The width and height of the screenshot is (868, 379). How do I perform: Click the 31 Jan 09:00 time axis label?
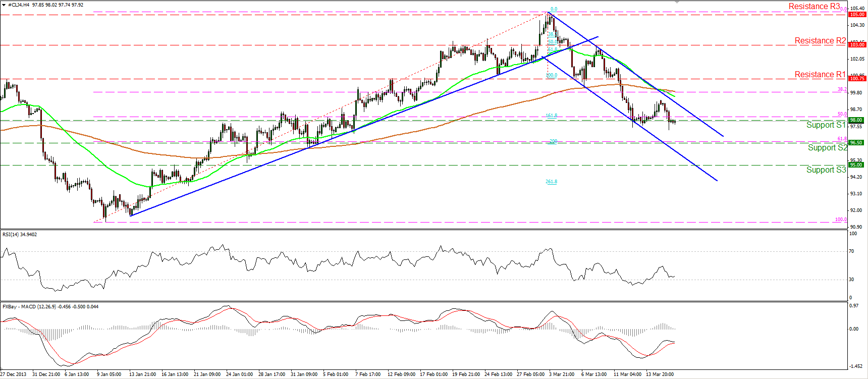coord(304,374)
